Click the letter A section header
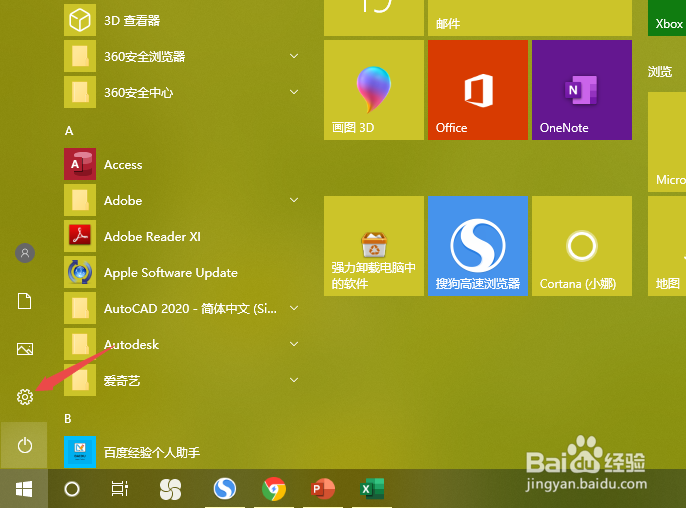The image size is (686, 508). [69, 131]
